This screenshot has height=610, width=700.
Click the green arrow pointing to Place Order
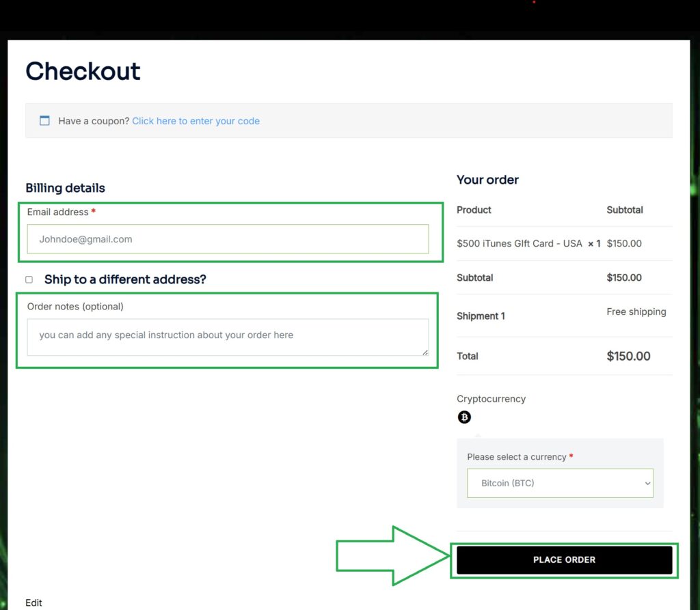(x=390, y=555)
